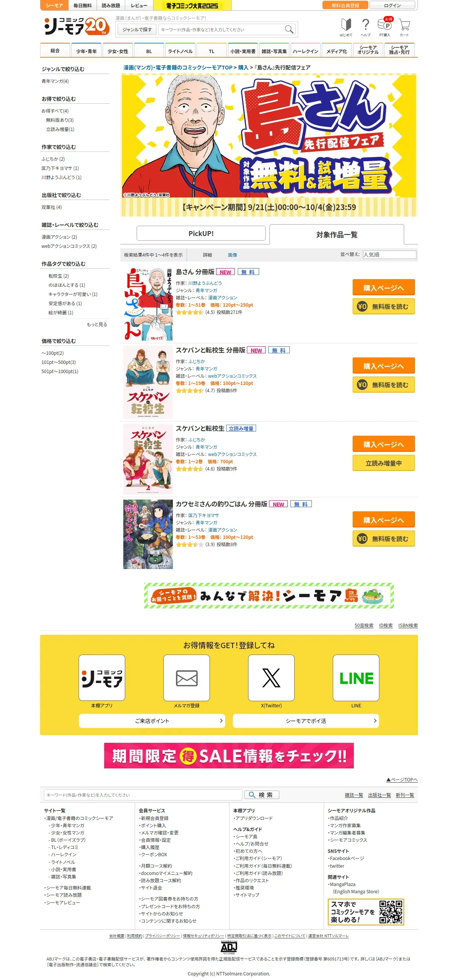
Task: Open the LINE icon tile
Action: point(356,678)
